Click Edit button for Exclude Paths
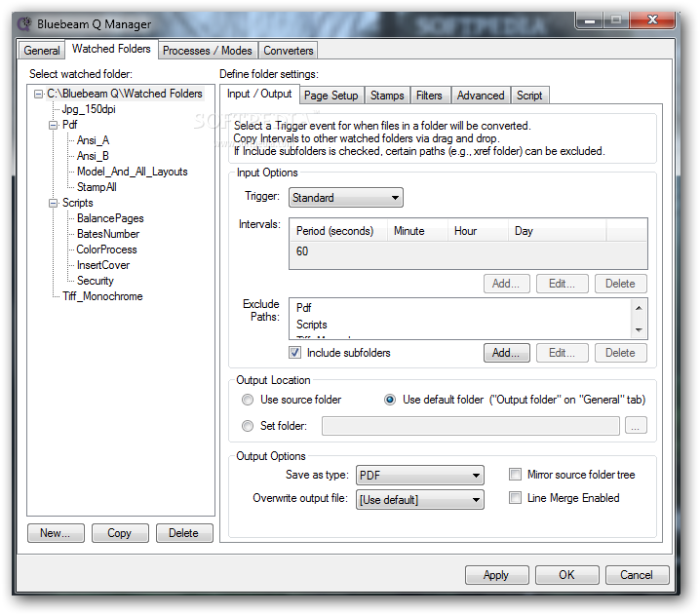 tap(563, 353)
